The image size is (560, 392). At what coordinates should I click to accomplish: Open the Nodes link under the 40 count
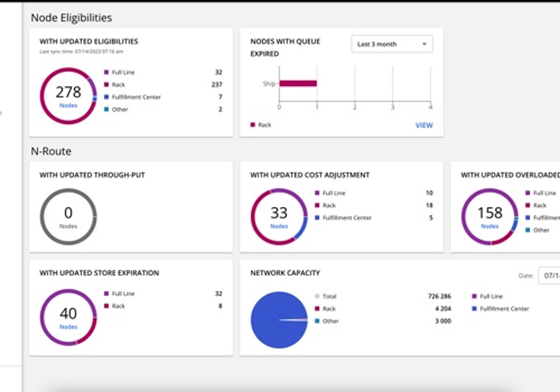point(68,327)
